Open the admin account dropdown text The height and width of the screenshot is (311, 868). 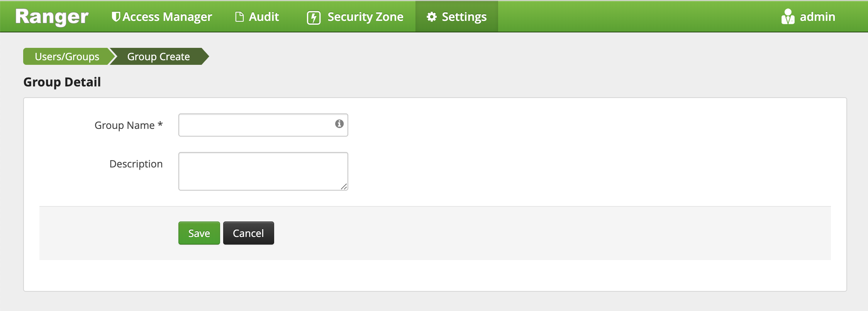(817, 17)
